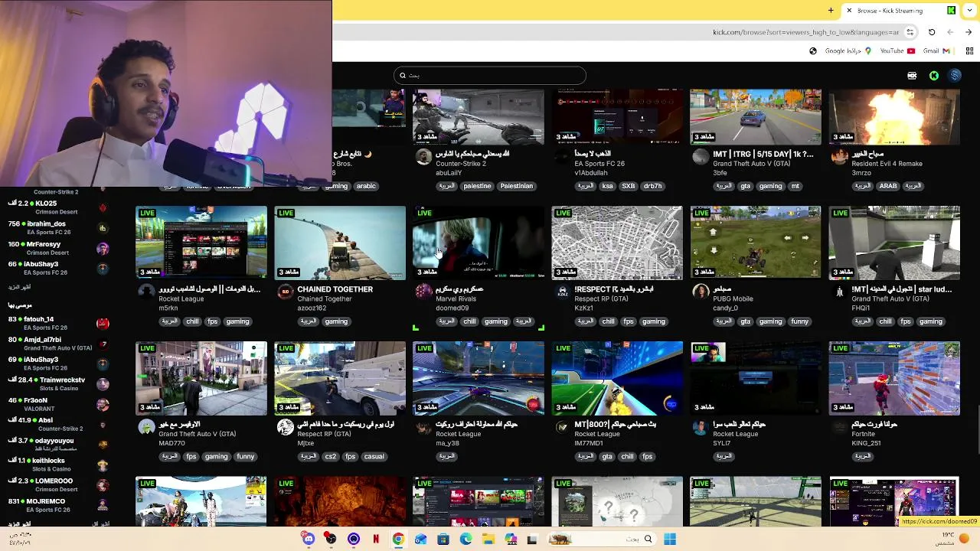Click the 'ARAB' tag under 3mrzo stream
980x551 pixels.
point(888,186)
